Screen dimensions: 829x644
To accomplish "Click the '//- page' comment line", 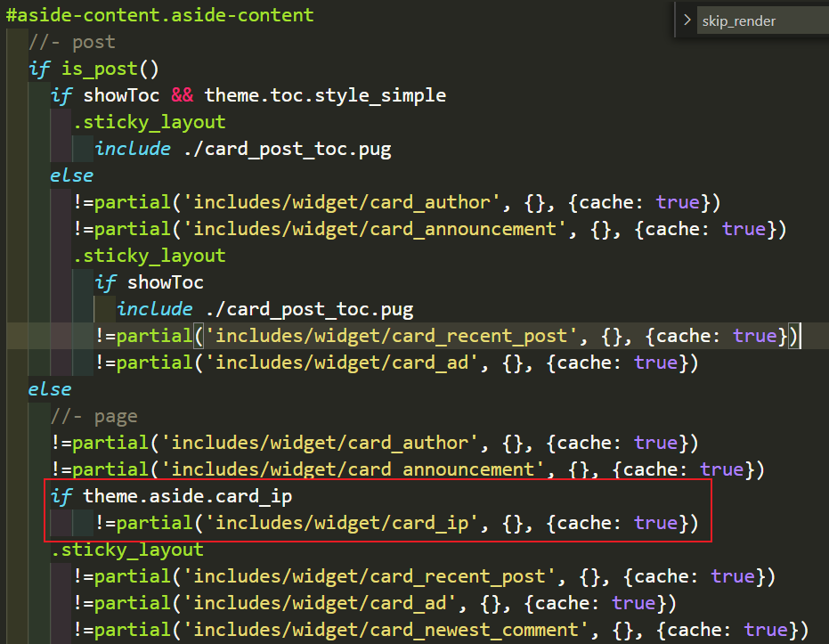I will click(x=94, y=416).
